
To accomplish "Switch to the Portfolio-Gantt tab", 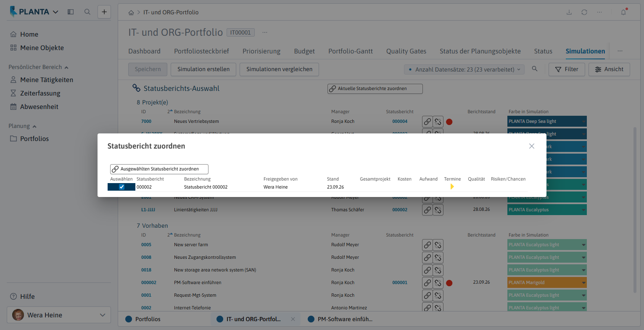I will point(351,51).
